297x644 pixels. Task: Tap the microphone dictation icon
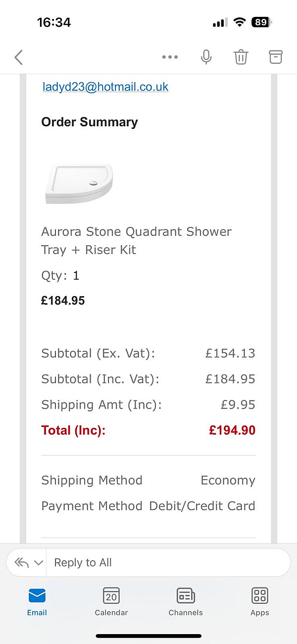[x=206, y=57]
